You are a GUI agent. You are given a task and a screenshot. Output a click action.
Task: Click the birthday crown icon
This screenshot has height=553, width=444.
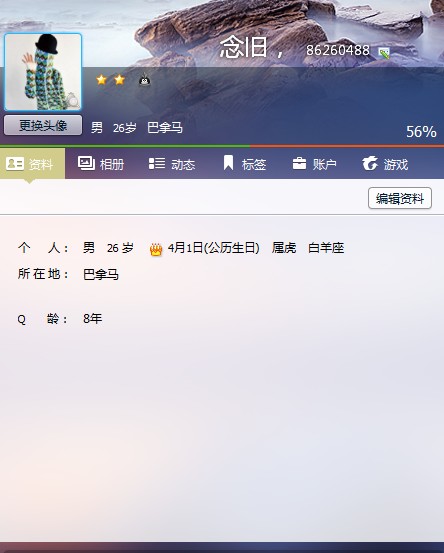[156, 249]
